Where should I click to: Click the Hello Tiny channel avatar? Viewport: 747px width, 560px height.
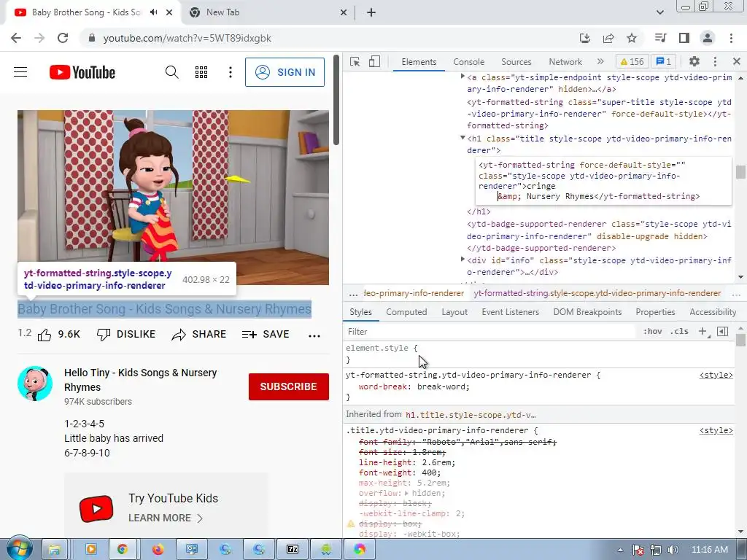point(35,384)
